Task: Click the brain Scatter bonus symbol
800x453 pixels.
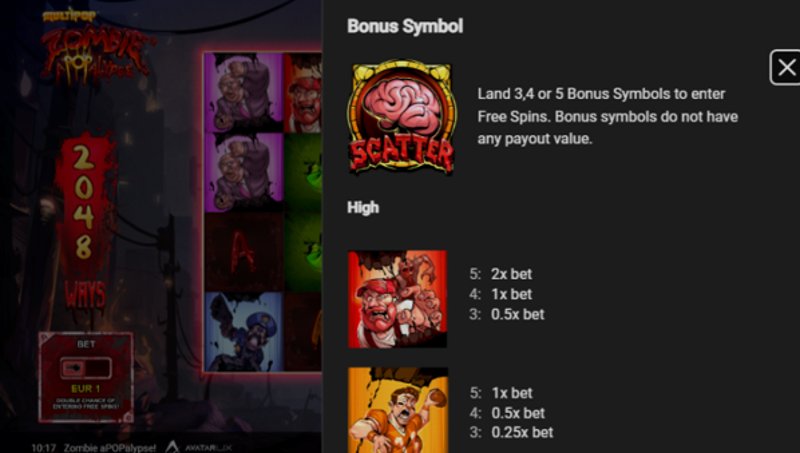Action: pyautogui.click(x=402, y=117)
